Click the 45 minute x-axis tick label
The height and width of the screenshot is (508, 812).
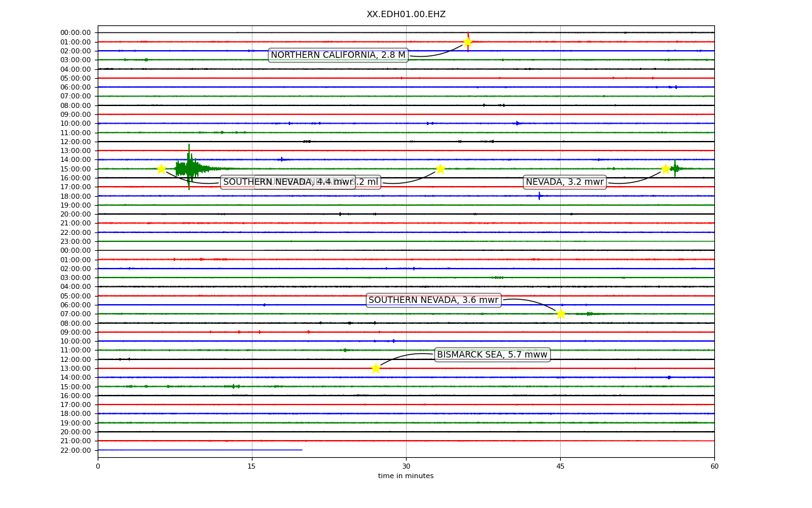click(x=560, y=466)
